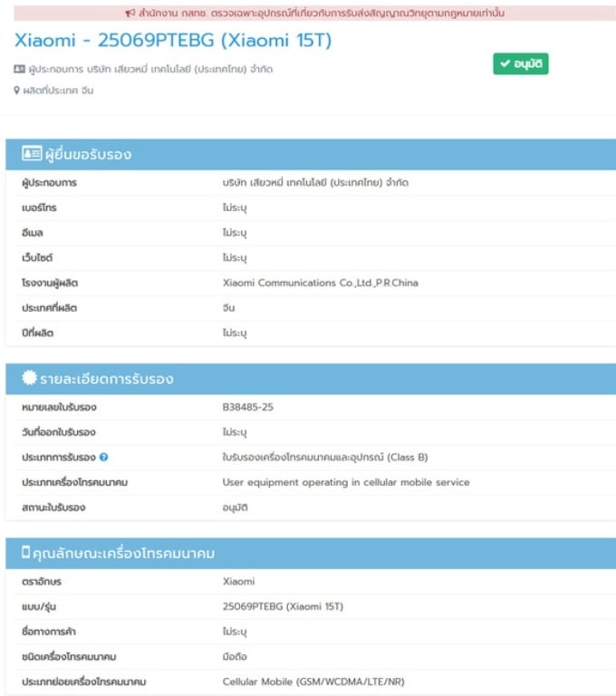Click the ไม่ระบุ value in เบอร์โทร row
This screenshot has width=616, height=696.
coord(235,208)
